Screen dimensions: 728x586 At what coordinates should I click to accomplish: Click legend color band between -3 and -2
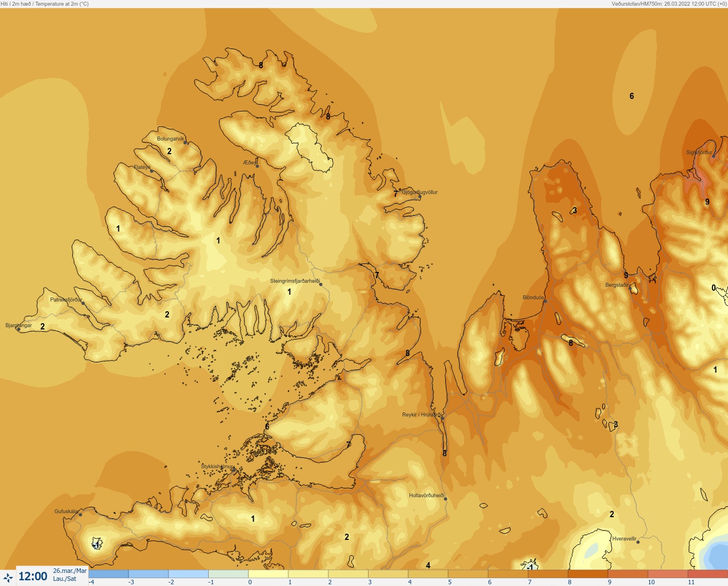click(148, 574)
